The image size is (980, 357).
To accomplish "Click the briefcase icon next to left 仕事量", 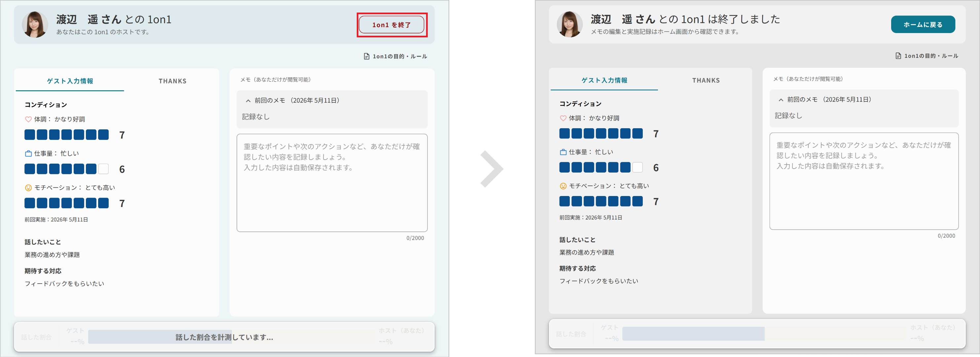I will point(28,153).
